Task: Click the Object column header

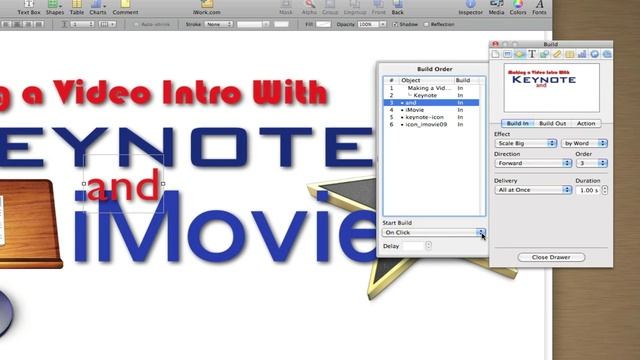Action: [x=427, y=80]
